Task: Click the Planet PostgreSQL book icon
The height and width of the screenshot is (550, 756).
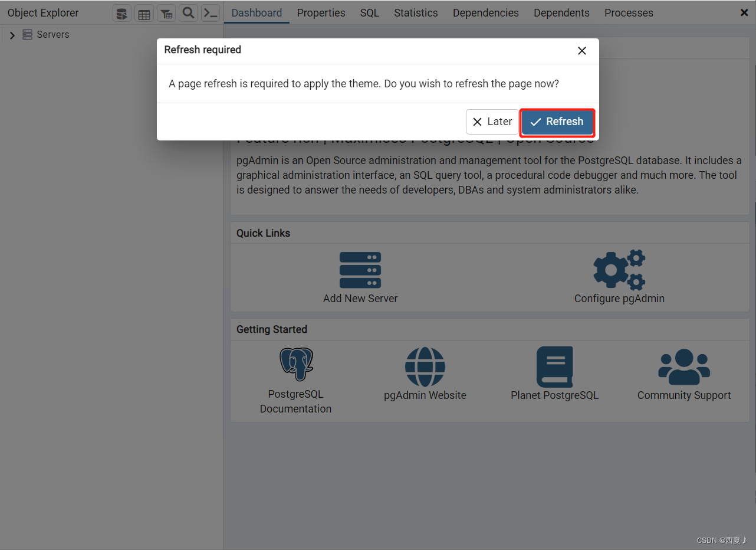Action: tap(555, 367)
